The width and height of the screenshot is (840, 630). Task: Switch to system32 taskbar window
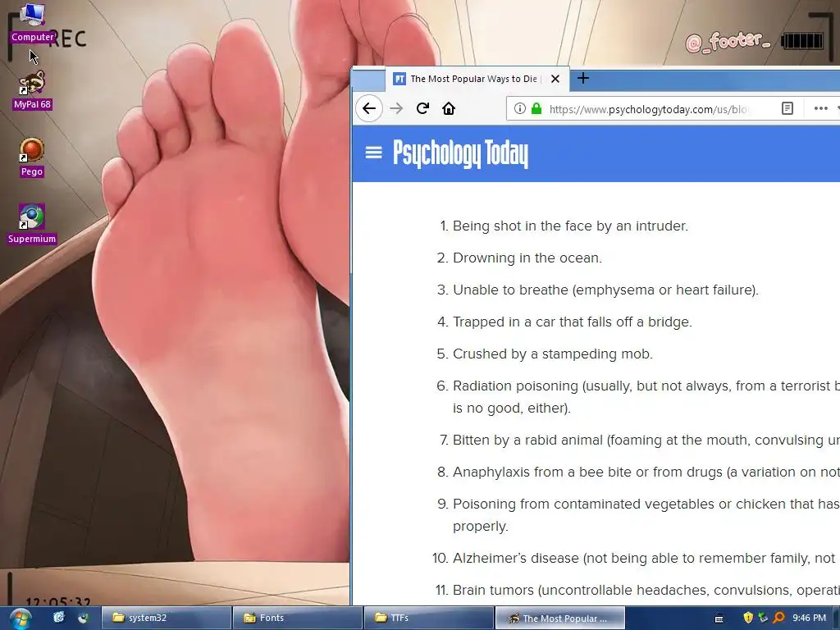coord(166,618)
